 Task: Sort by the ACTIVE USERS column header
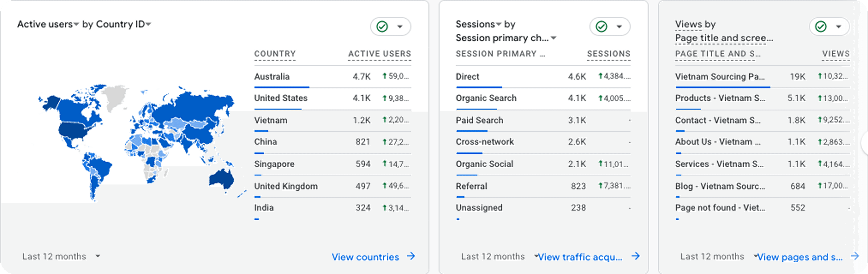coord(379,54)
